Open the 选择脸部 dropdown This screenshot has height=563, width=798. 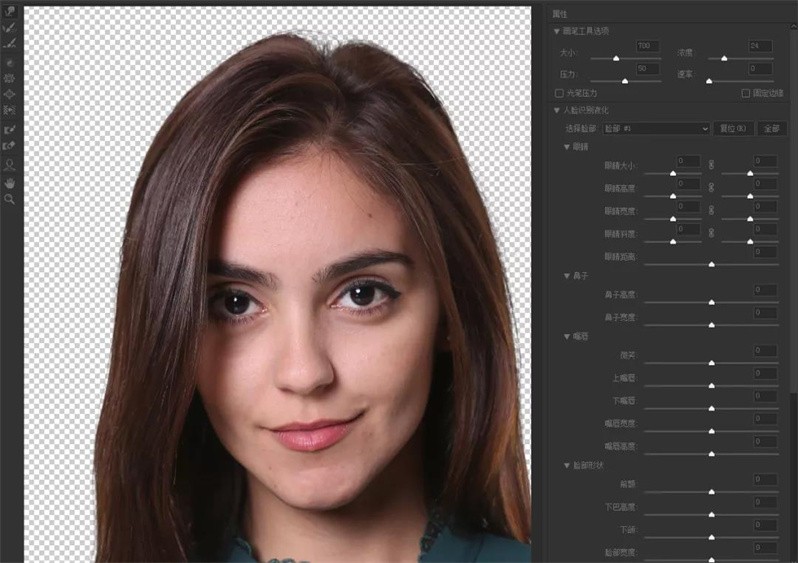(656, 128)
